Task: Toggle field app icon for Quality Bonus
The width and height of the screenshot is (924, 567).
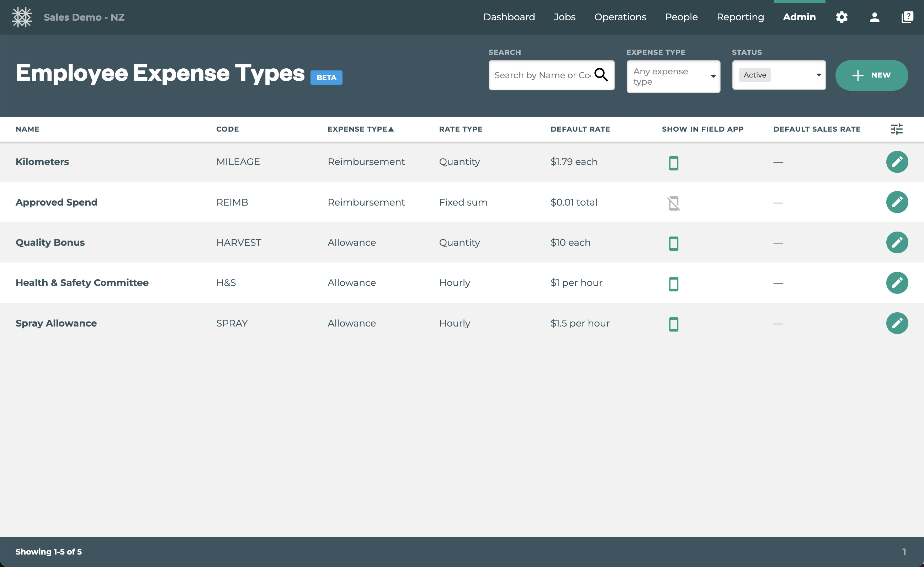Action: [x=674, y=243]
